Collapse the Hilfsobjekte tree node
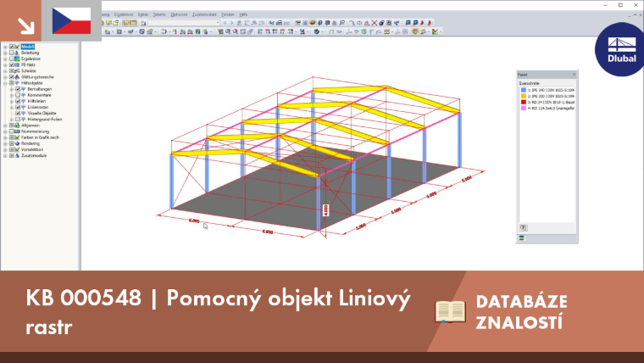This screenshot has width=644, height=363. [x=5, y=83]
